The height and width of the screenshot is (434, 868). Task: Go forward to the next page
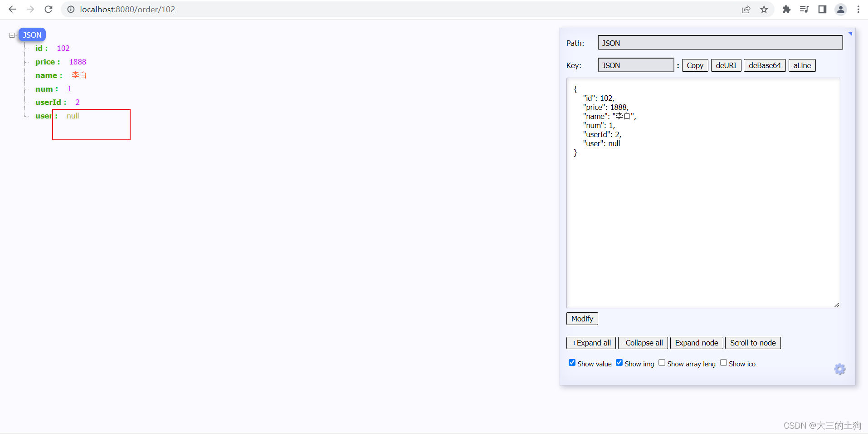[x=30, y=9]
